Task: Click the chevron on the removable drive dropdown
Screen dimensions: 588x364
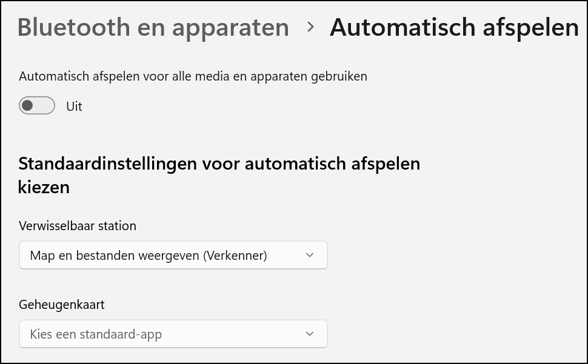Action: click(x=310, y=255)
